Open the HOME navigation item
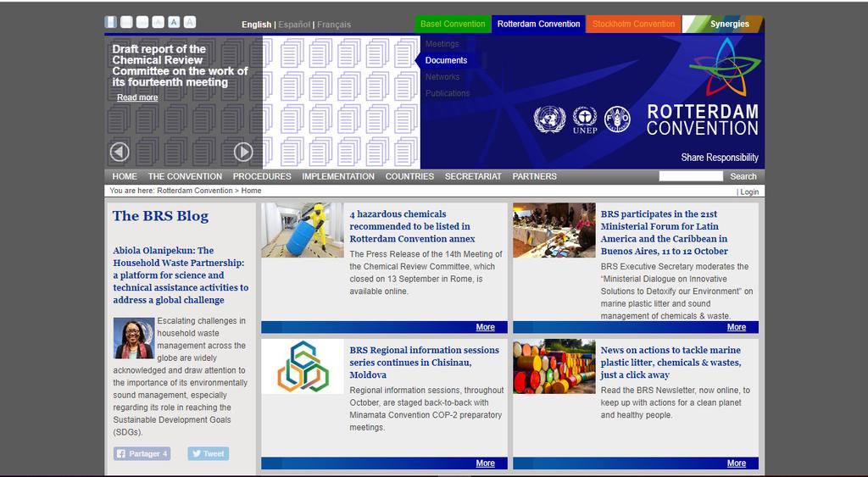 (x=125, y=176)
